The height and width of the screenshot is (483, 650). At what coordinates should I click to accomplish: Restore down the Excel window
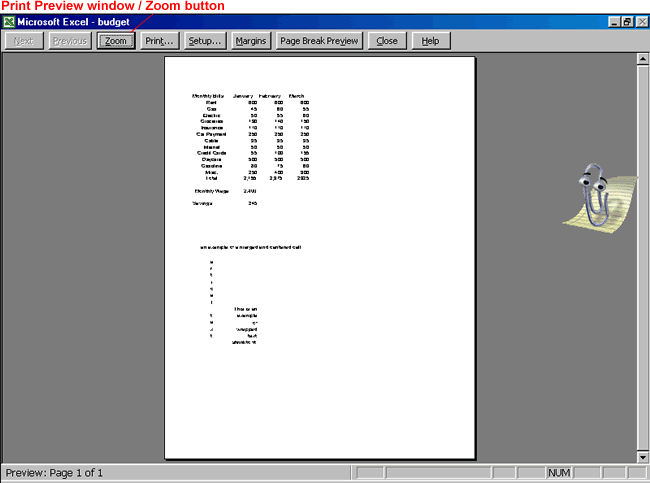pyautogui.click(x=626, y=21)
